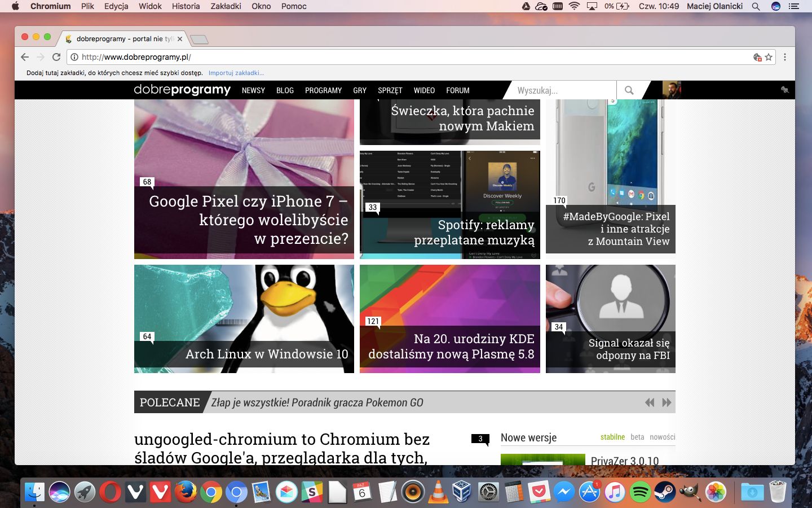Launch Google Chrome from the Dock
812x508 pixels.
(211, 492)
